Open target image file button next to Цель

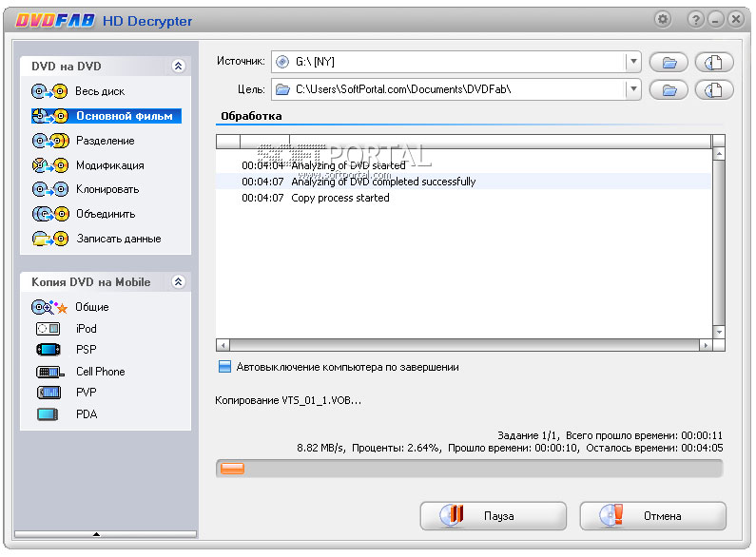click(x=714, y=90)
